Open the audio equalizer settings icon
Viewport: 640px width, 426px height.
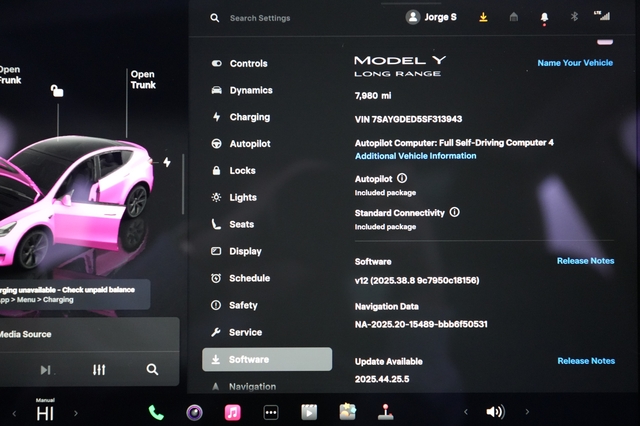[99, 370]
